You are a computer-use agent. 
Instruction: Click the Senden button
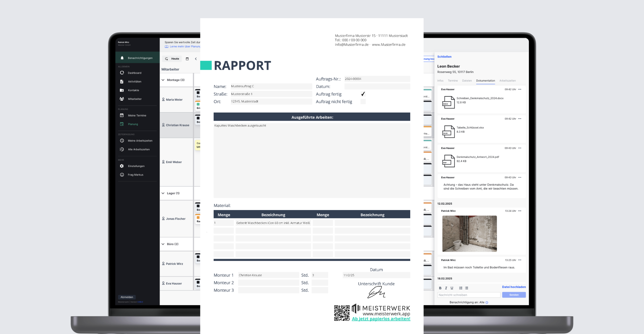click(514, 295)
